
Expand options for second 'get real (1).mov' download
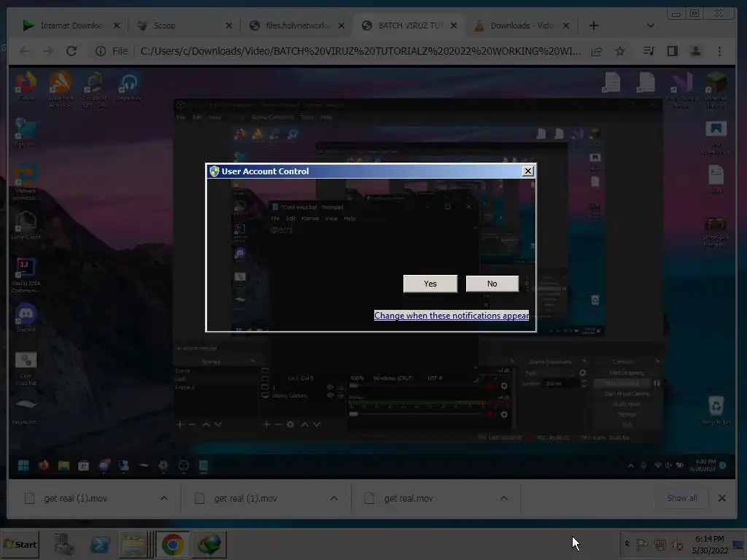334,498
